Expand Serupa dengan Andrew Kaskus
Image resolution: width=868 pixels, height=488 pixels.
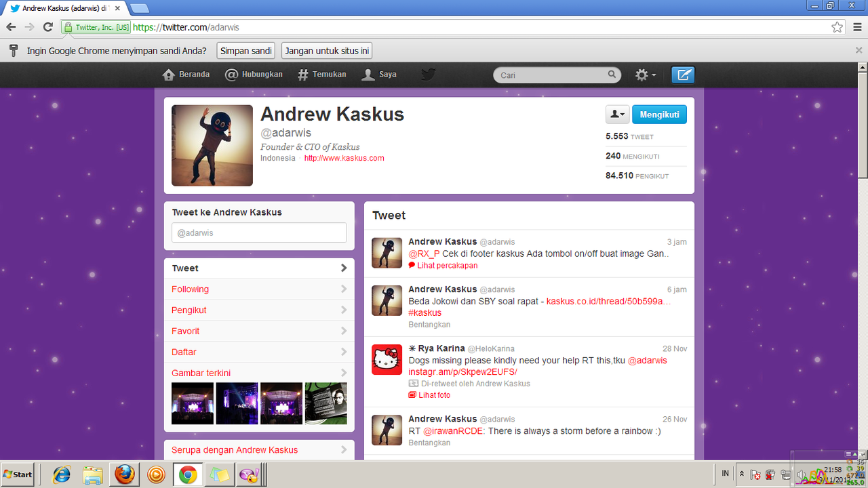(259, 450)
